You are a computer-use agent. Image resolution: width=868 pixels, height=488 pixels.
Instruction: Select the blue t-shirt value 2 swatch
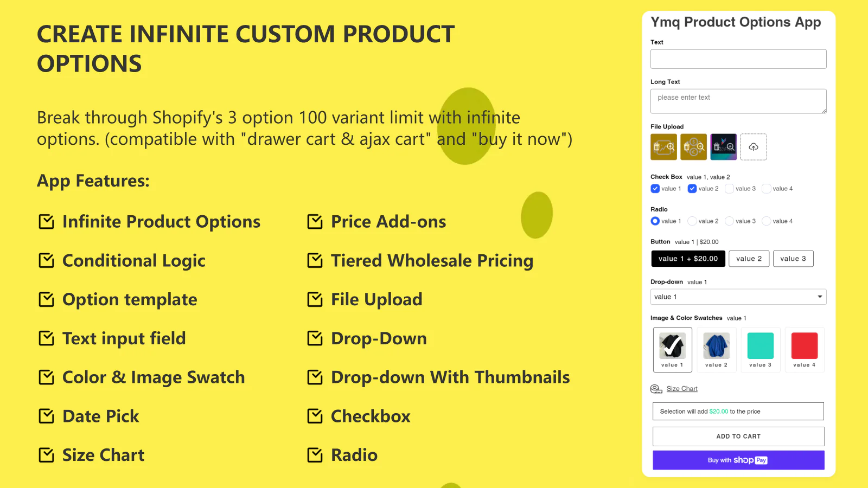pos(717,349)
